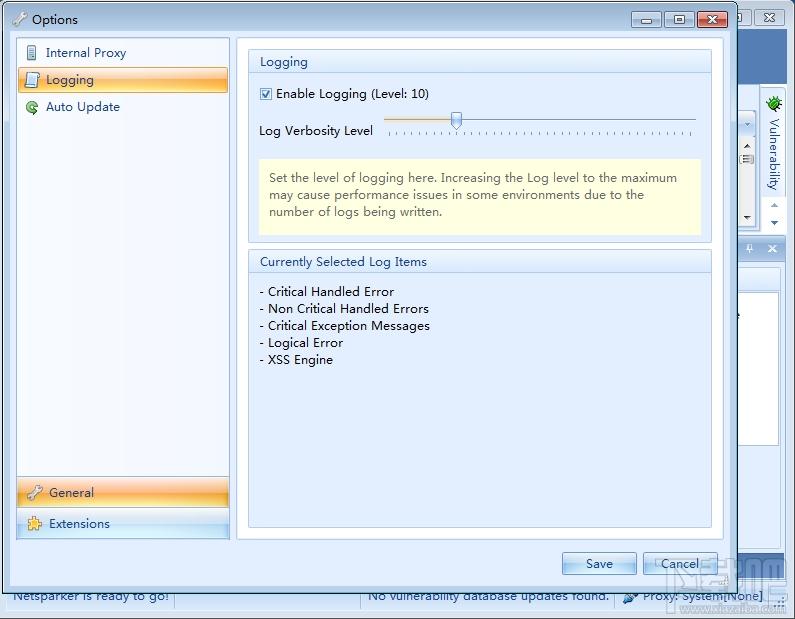The height and width of the screenshot is (619, 795).
Task: Expand the dropdown arrow behind the dialog
Action: tap(747, 124)
